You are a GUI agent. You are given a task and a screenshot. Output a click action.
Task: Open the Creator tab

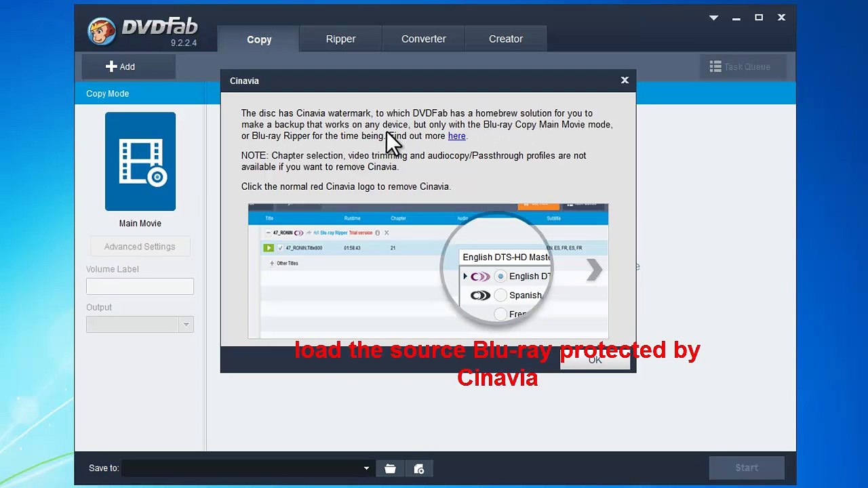point(506,39)
